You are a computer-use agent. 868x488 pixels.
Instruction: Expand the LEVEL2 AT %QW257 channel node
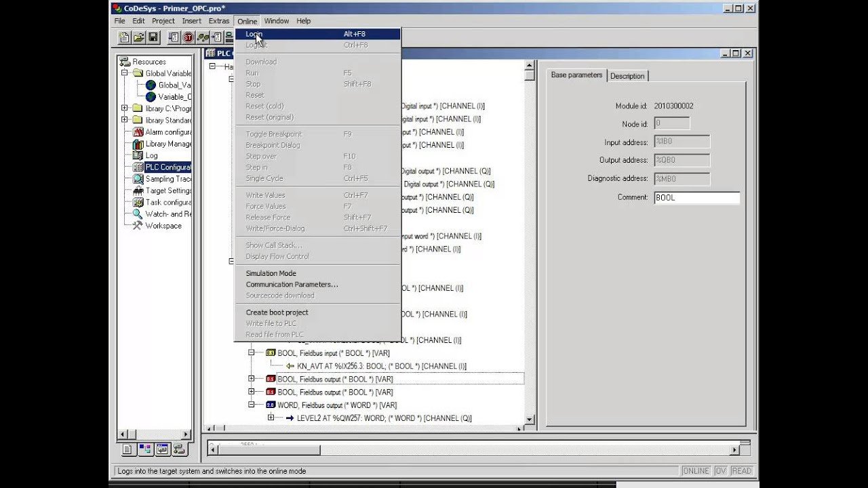[x=271, y=418]
